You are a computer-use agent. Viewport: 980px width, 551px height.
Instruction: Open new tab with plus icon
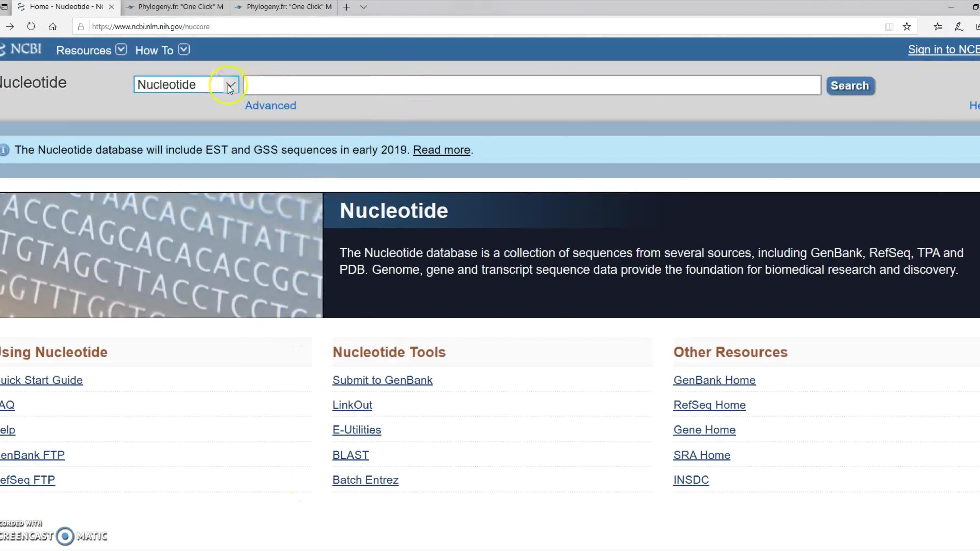(x=346, y=7)
